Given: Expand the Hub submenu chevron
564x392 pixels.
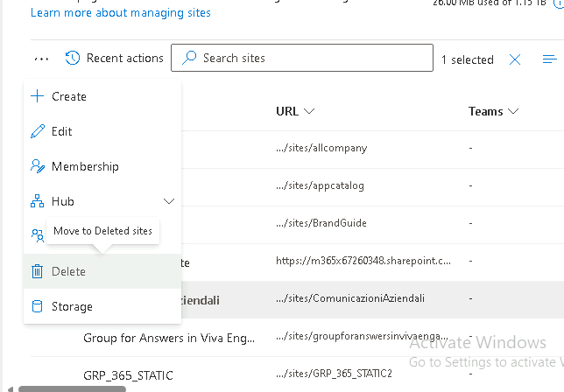Looking at the screenshot, I should point(169,201).
